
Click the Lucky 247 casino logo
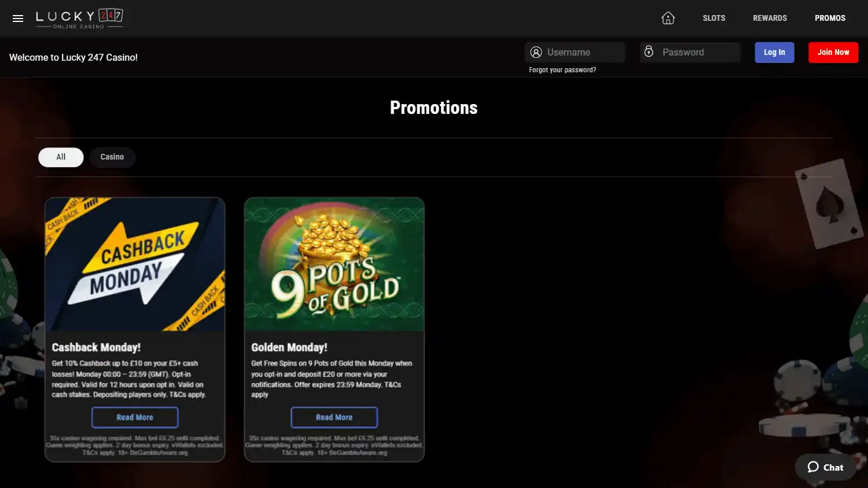coord(79,19)
